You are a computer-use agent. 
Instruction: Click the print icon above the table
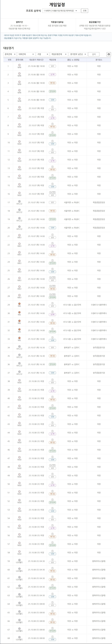pos(108,54)
